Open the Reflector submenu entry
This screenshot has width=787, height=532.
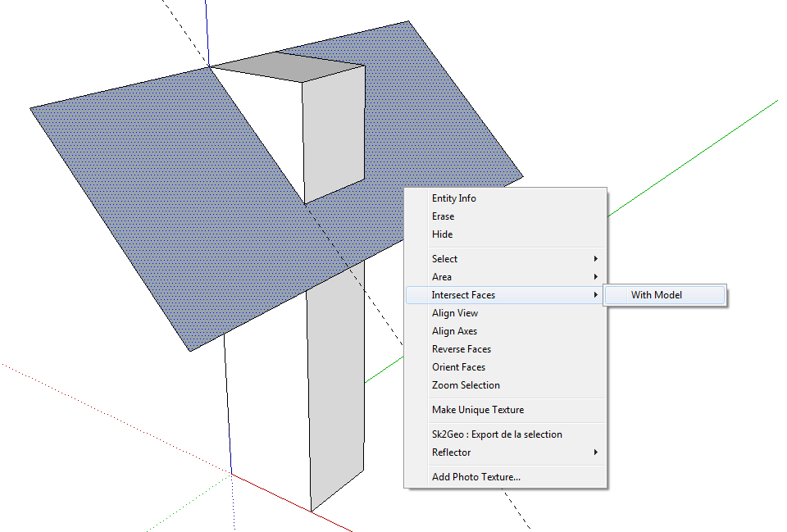506,452
